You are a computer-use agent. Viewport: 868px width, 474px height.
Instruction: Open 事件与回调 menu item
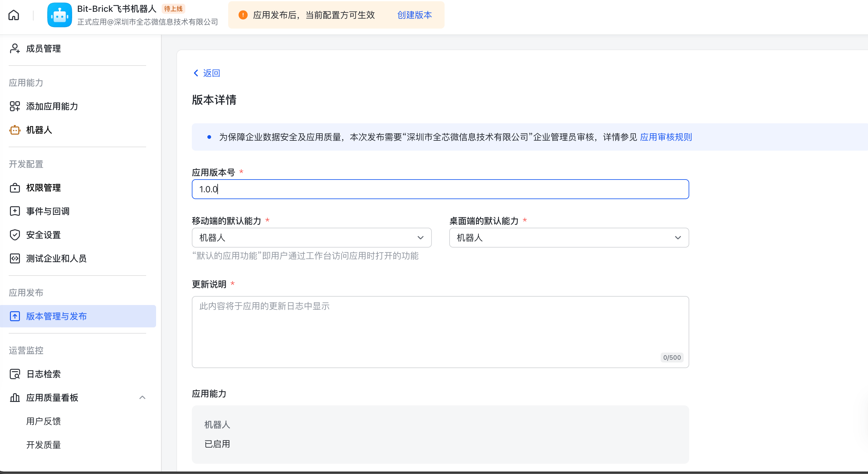(x=48, y=212)
